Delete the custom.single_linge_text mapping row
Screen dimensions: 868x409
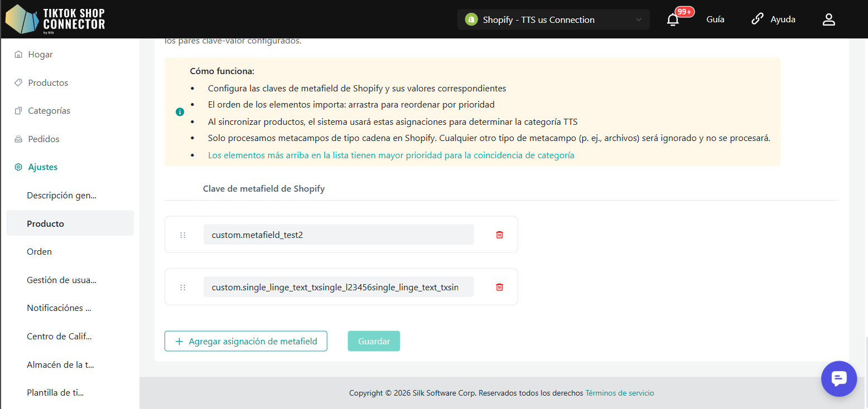point(499,287)
